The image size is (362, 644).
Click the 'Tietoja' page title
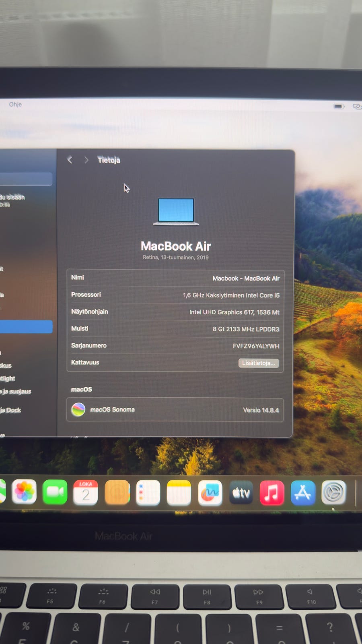(109, 160)
